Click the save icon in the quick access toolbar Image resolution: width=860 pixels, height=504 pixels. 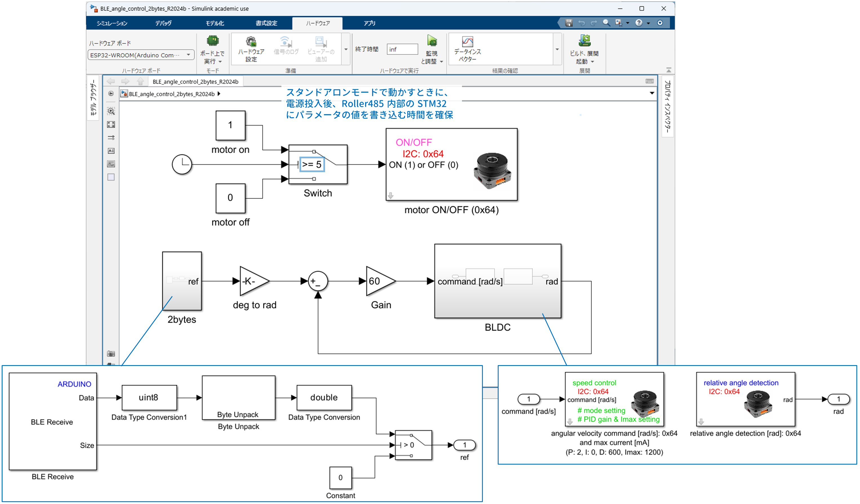568,23
